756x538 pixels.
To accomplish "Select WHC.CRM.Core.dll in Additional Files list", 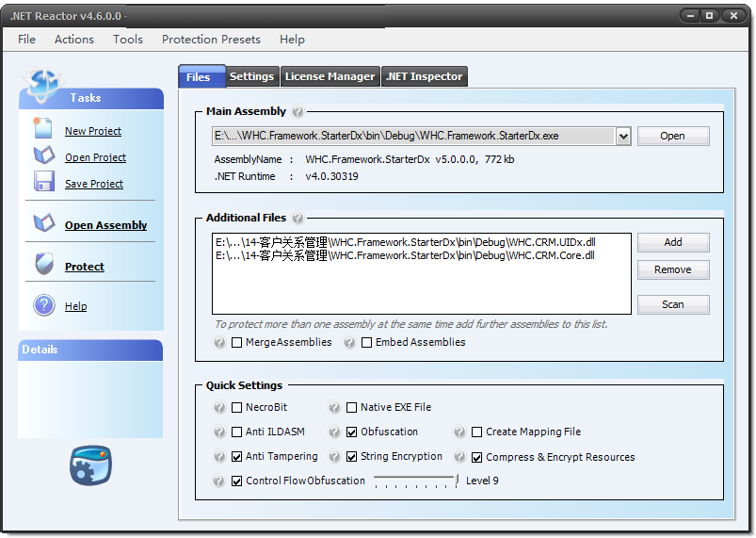I will [405, 255].
